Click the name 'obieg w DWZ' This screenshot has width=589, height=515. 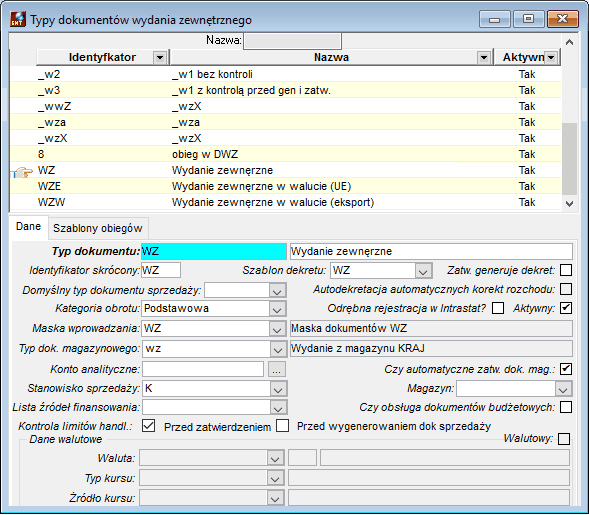click(205, 154)
